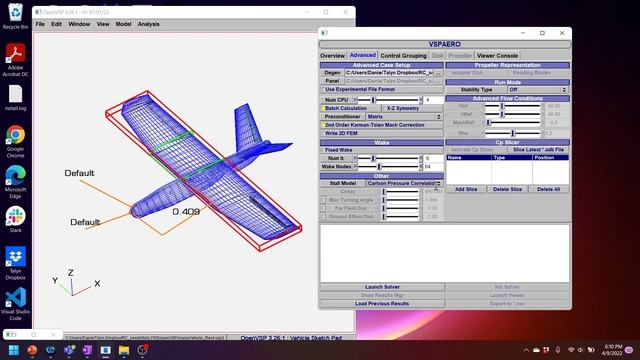Switch to the Control Grouping tab
640x360 pixels.
(403, 56)
